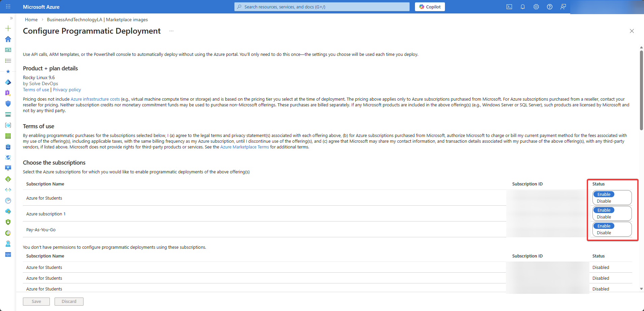Image resolution: width=644 pixels, height=311 pixels.
Task: Open the blue code-window sidebar icon
Action: click(8, 254)
